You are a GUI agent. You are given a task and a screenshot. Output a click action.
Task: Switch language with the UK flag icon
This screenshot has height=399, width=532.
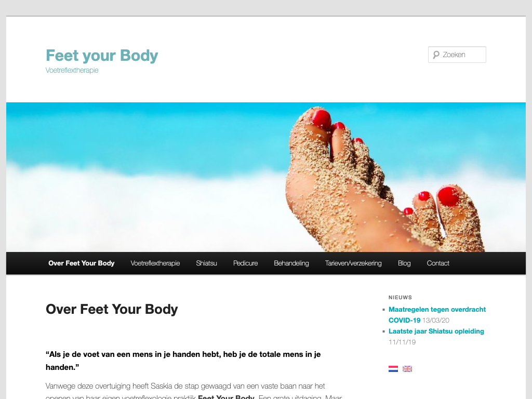click(x=407, y=369)
